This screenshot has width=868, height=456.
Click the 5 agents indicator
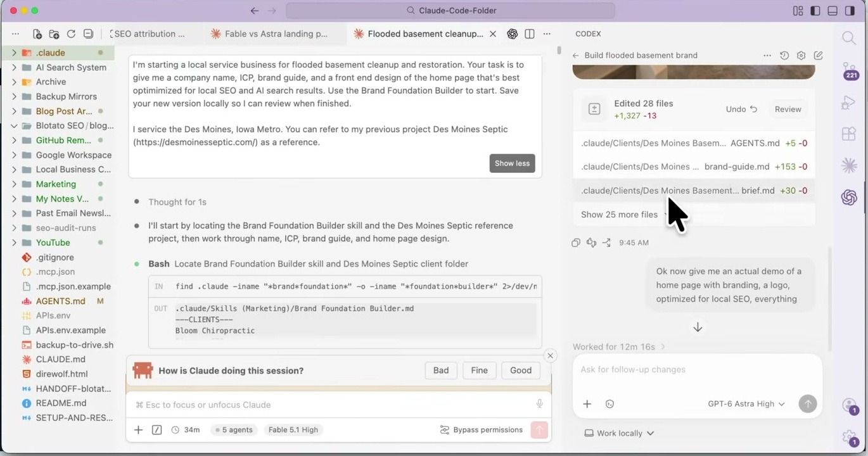(x=234, y=430)
